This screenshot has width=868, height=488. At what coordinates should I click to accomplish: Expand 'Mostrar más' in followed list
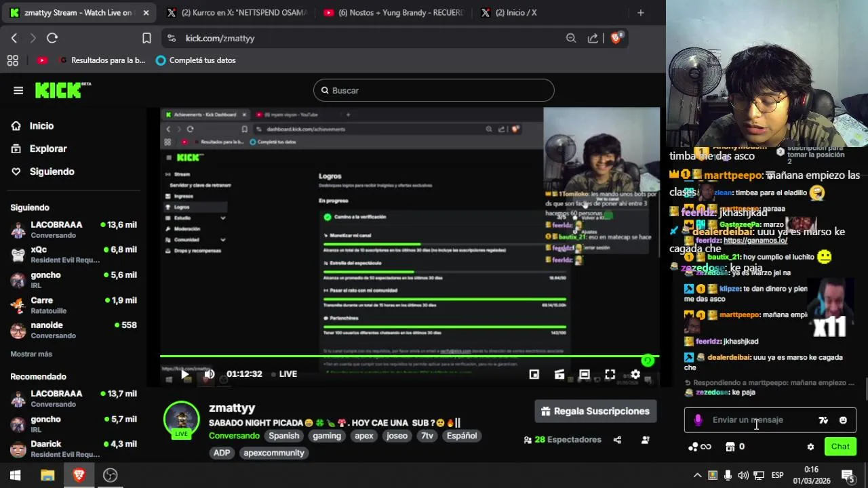pyautogui.click(x=31, y=354)
